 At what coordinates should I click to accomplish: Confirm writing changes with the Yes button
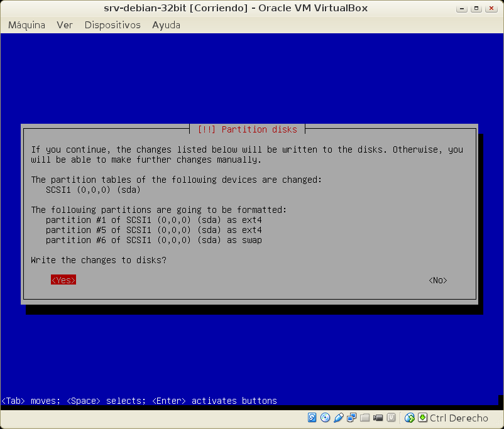point(63,280)
